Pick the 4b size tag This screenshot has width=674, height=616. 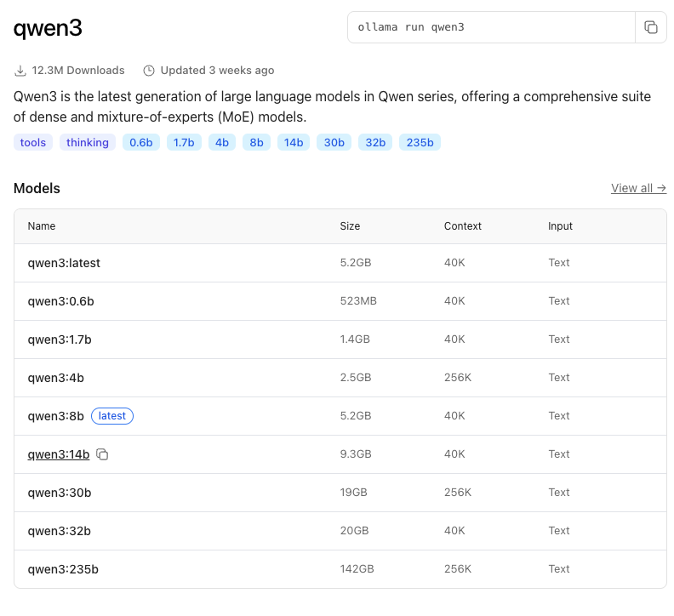[222, 142]
